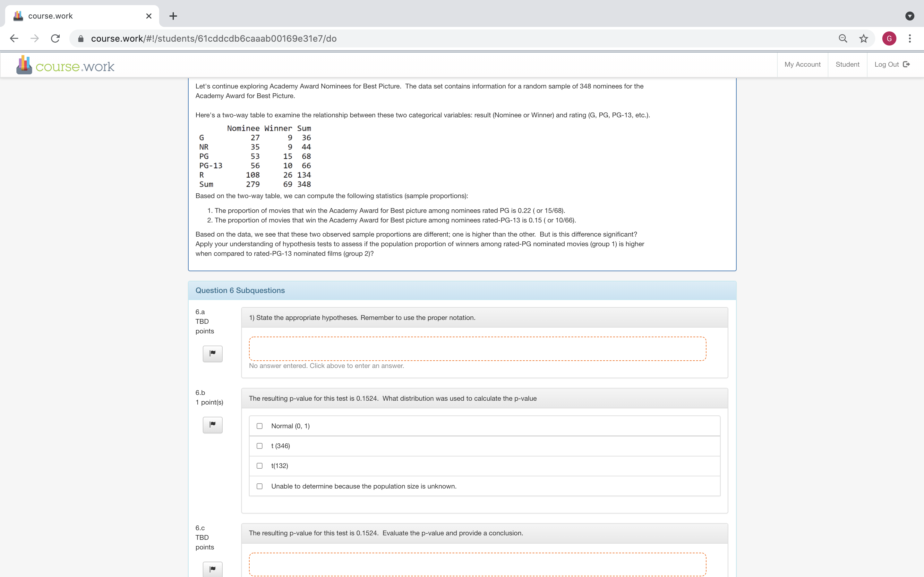The width and height of the screenshot is (924, 577).
Task: Open the tab search dropdown arrow
Action: (910, 16)
